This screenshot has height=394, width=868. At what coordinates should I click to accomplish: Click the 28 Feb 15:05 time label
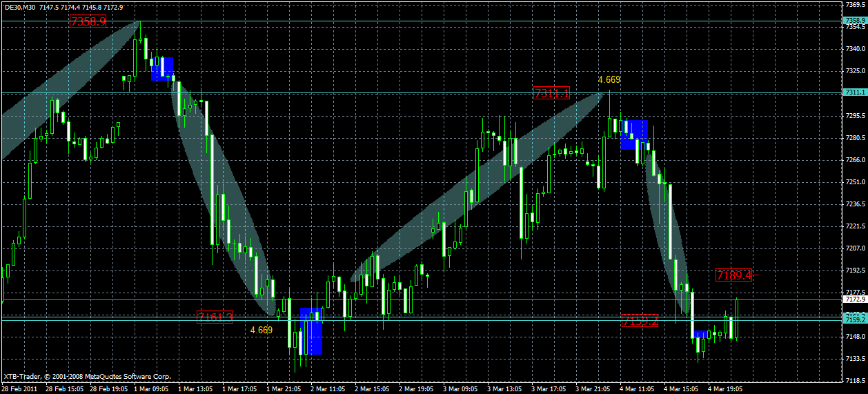pyautogui.click(x=64, y=388)
